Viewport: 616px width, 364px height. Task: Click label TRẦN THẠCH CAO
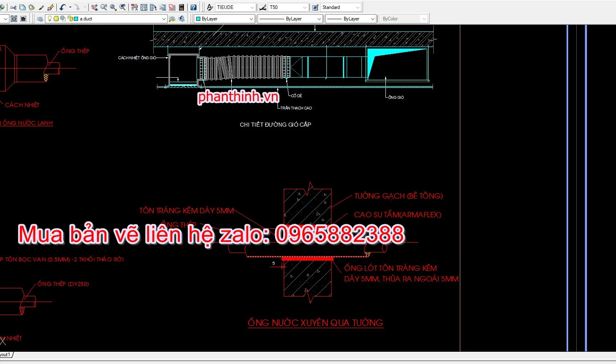pyautogui.click(x=296, y=108)
